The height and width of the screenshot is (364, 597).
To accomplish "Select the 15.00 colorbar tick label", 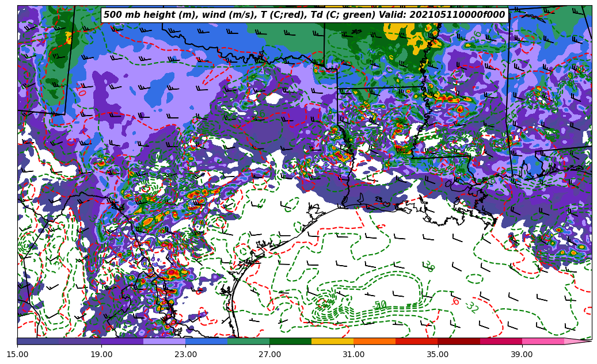I will [x=17, y=354].
